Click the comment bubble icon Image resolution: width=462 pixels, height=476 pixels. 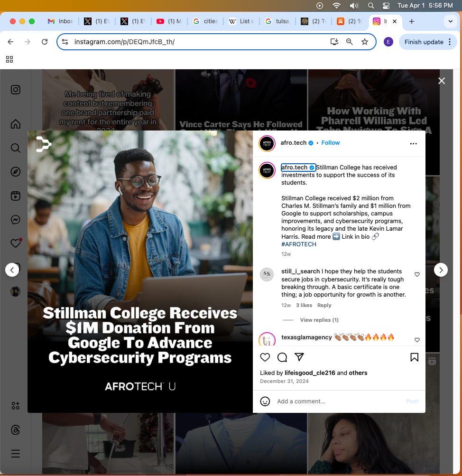click(282, 357)
